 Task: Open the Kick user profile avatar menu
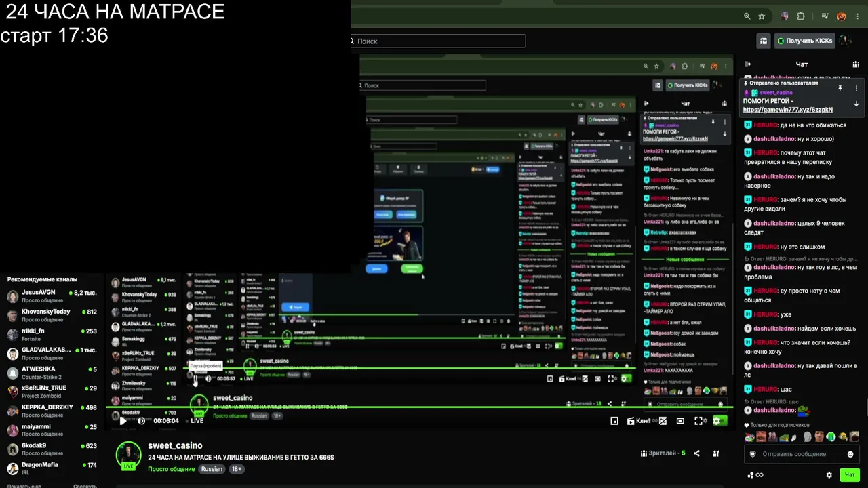pyautogui.click(x=846, y=41)
